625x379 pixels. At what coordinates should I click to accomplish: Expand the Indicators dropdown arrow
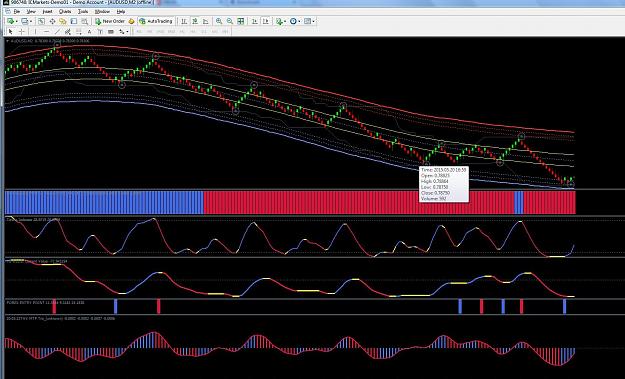(x=285, y=21)
